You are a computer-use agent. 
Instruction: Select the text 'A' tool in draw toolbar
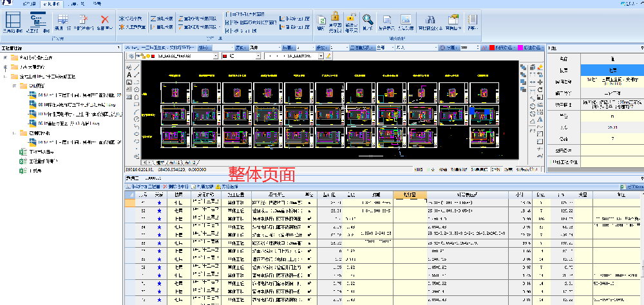[x=129, y=75]
